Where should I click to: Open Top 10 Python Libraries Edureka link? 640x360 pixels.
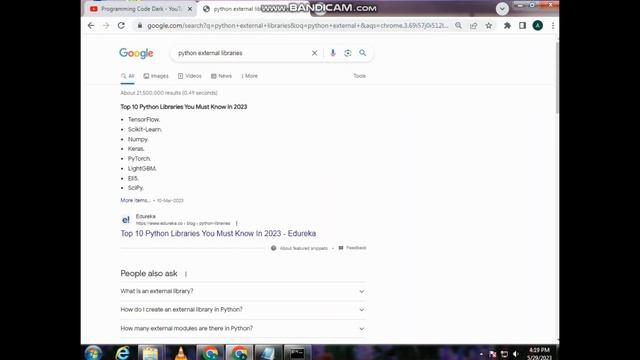(x=218, y=233)
